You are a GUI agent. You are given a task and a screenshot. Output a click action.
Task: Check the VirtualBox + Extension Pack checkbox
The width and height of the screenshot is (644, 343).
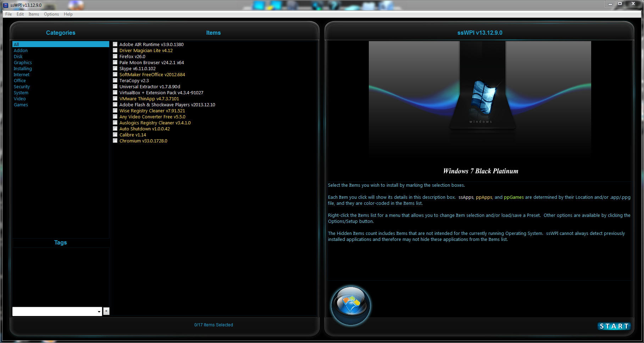pyautogui.click(x=115, y=92)
